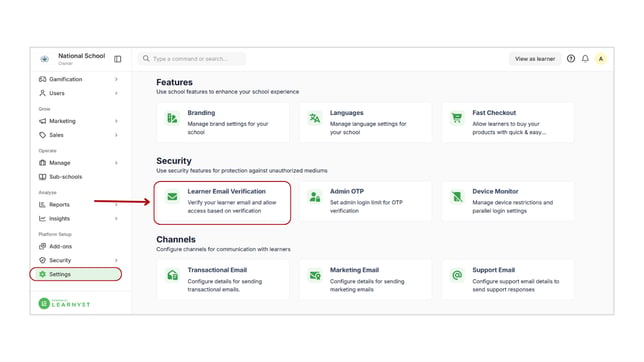Click the National School name header
The height and width of the screenshot is (362, 644).
coord(81,56)
